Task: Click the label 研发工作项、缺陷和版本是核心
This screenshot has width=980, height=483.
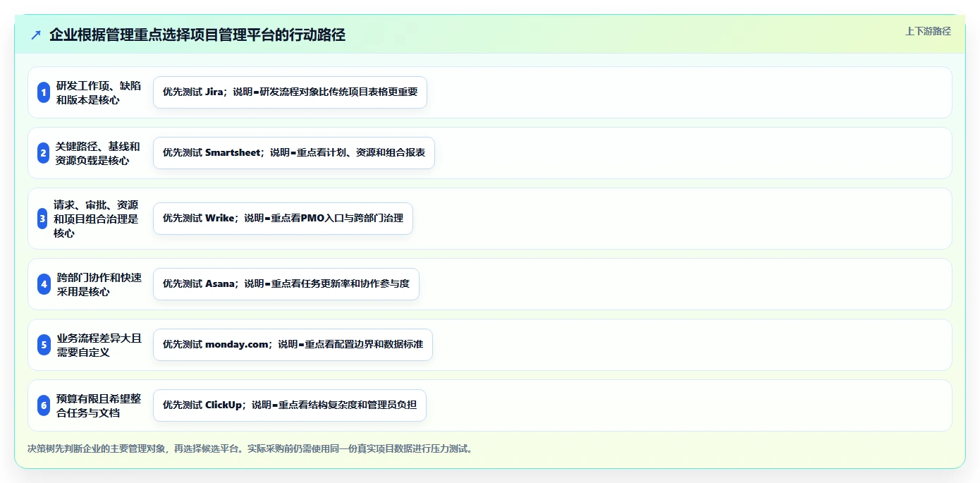Action: pyautogui.click(x=99, y=92)
